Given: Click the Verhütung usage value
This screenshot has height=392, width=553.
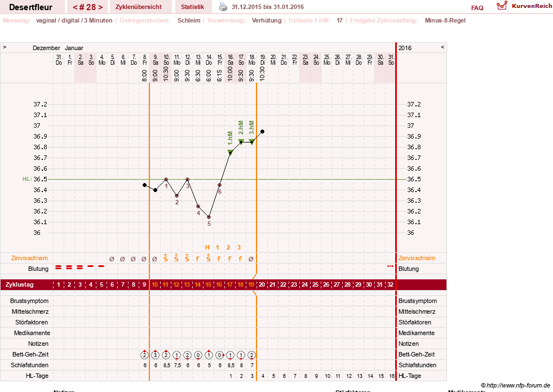Looking at the screenshot, I should (267, 20).
